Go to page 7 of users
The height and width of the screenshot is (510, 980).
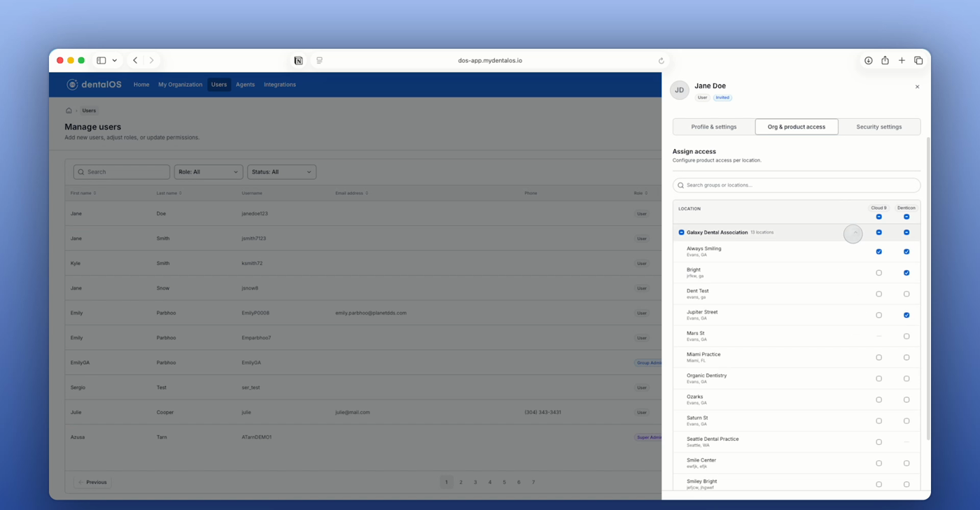[533, 482]
